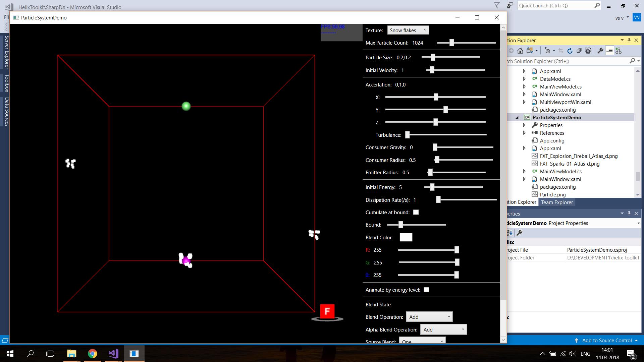Image resolution: width=644 pixels, height=362 pixels.
Task: Open the Blend Color swatch
Action: [x=406, y=237]
